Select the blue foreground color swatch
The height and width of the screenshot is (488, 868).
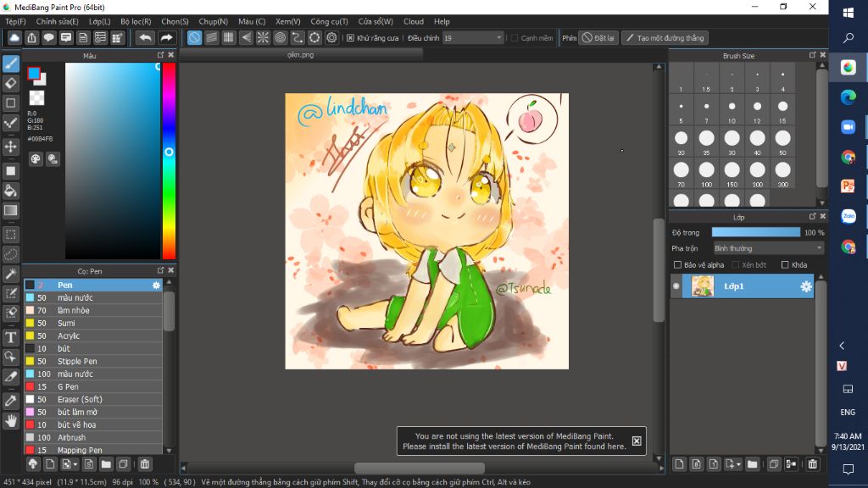[34, 73]
